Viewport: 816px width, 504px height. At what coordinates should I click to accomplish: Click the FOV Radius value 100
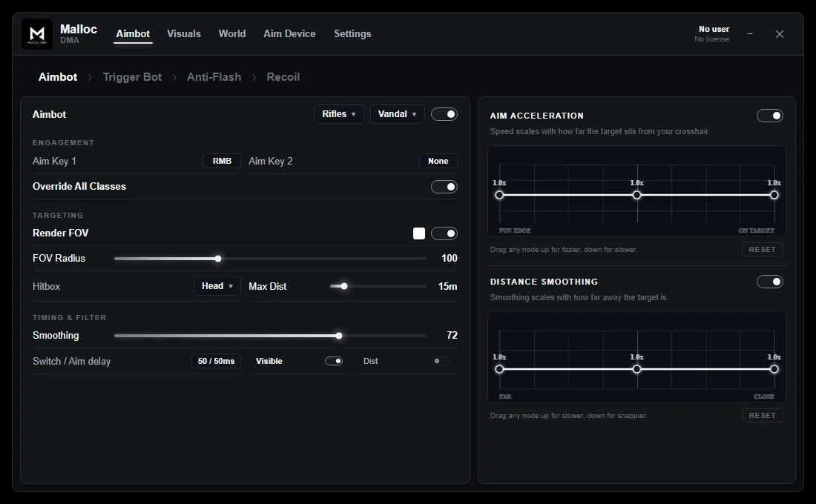pyautogui.click(x=449, y=259)
